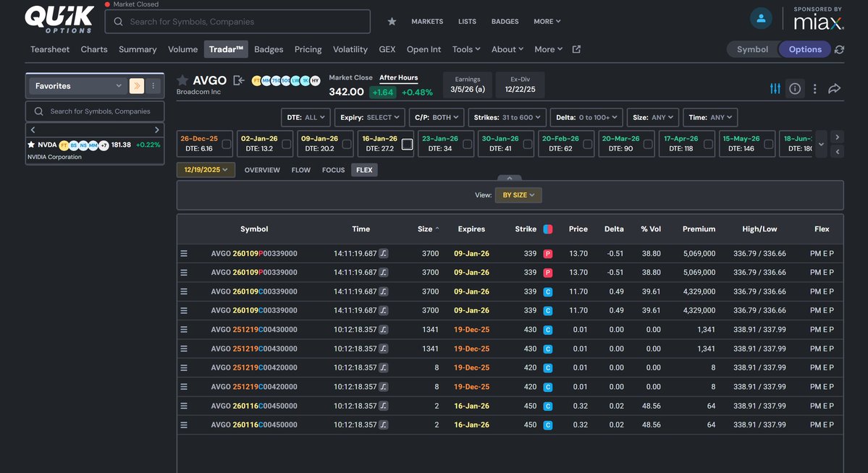Image resolution: width=868 pixels, height=473 pixels.
Task: Click the left arrow in favorites pager
Action: pos(33,129)
